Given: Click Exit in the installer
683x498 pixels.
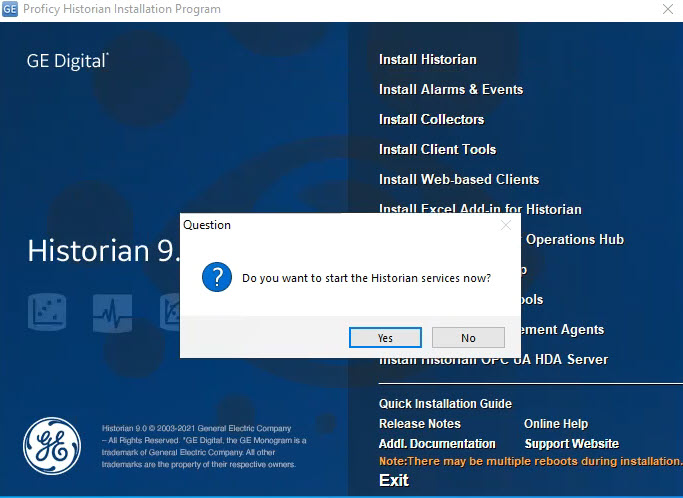Looking at the screenshot, I should point(394,480).
